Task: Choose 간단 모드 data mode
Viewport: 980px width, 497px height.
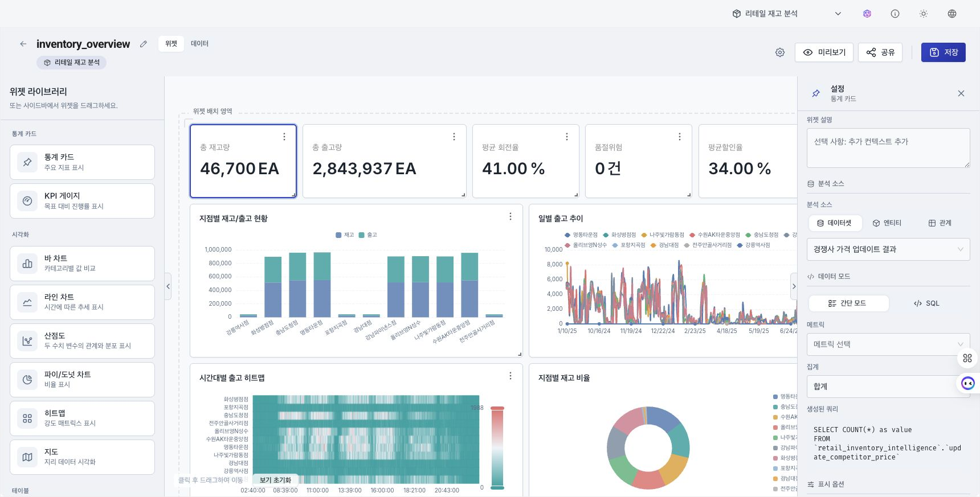Action: pos(848,303)
